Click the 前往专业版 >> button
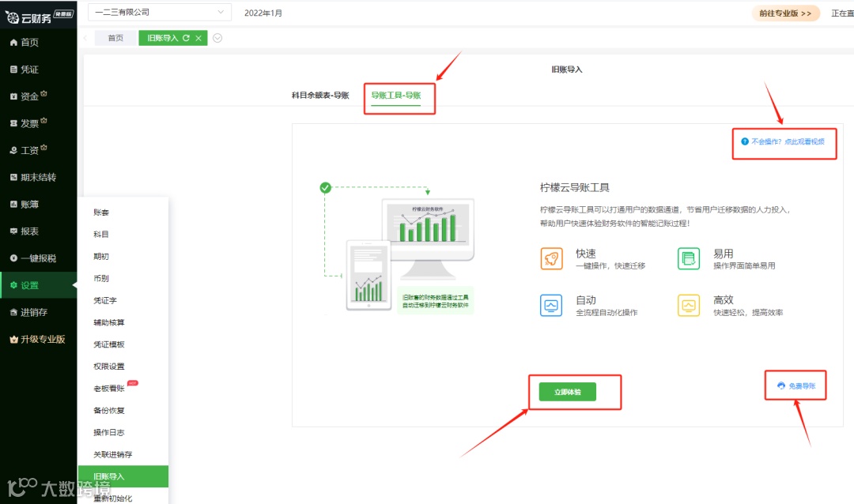The width and height of the screenshot is (854, 504). coord(785,13)
